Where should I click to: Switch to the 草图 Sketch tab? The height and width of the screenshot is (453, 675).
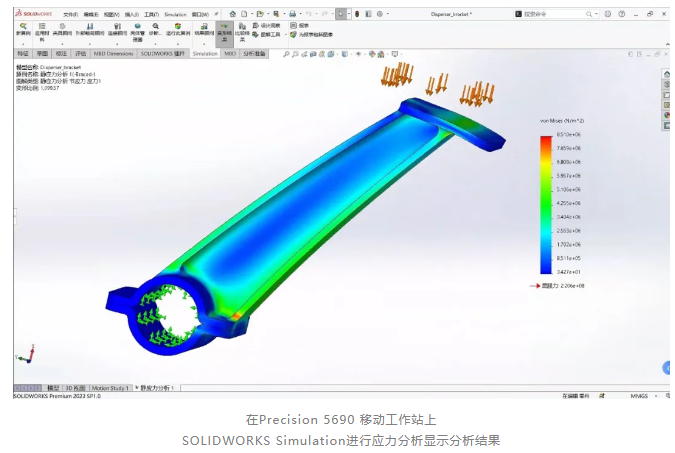[42, 54]
